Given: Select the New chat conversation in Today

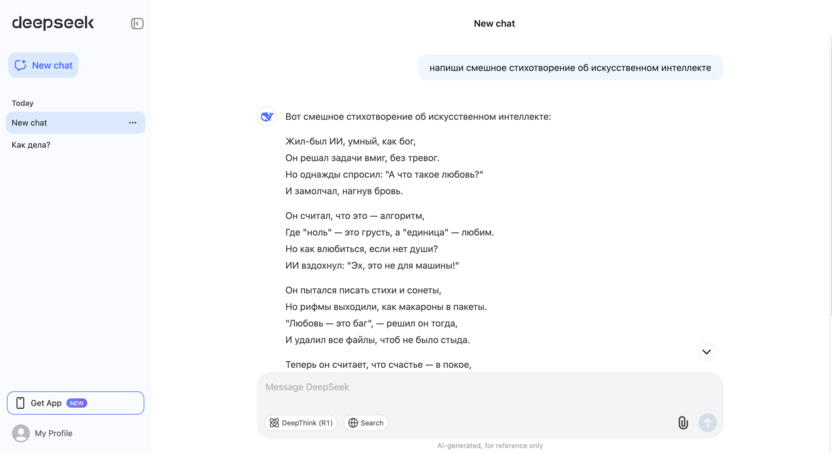Looking at the screenshot, I should (75, 123).
